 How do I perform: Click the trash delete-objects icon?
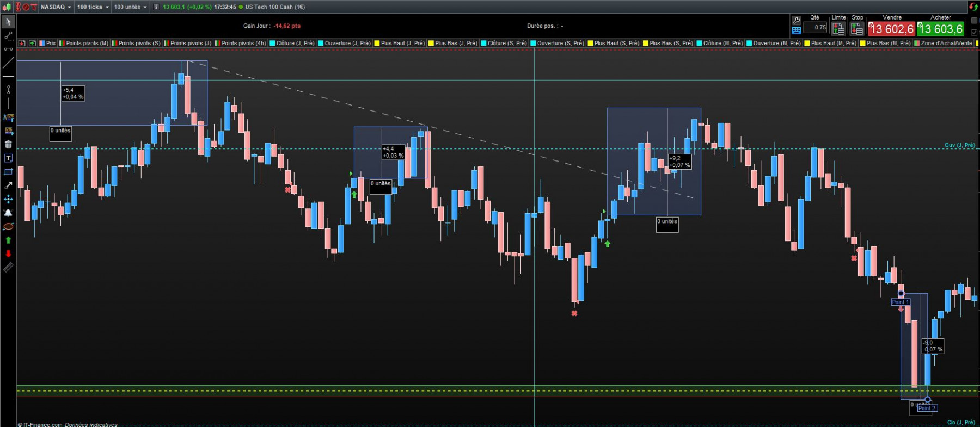pyautogui.click(x=8, y=145)
